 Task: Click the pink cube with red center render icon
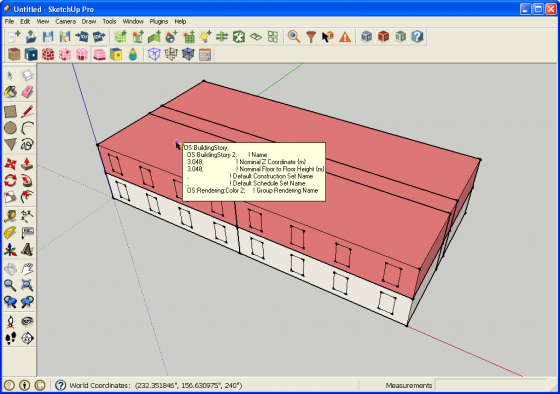point(65,54)
